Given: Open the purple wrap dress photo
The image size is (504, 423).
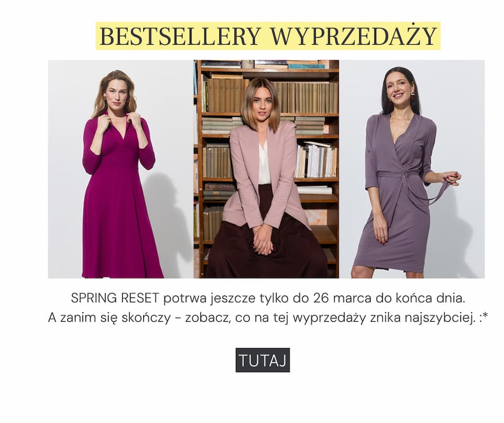Looking at the screenshot, I should (412, 169).
